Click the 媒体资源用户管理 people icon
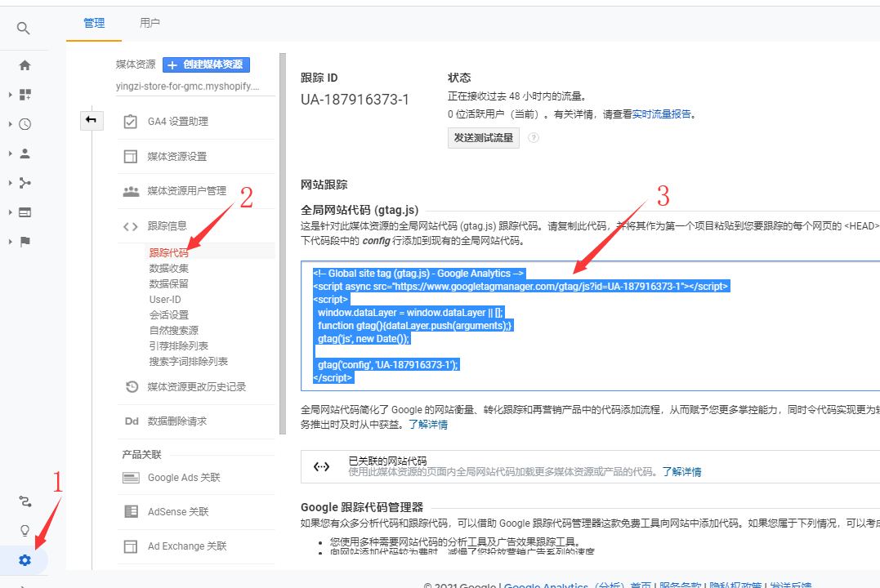The width and height of the screenshot is (880, 588). 131,191
